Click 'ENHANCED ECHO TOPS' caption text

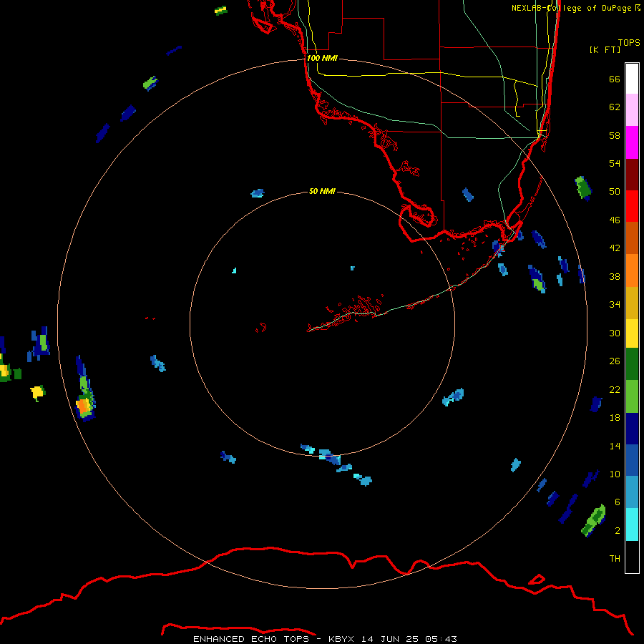click(251, 639)
